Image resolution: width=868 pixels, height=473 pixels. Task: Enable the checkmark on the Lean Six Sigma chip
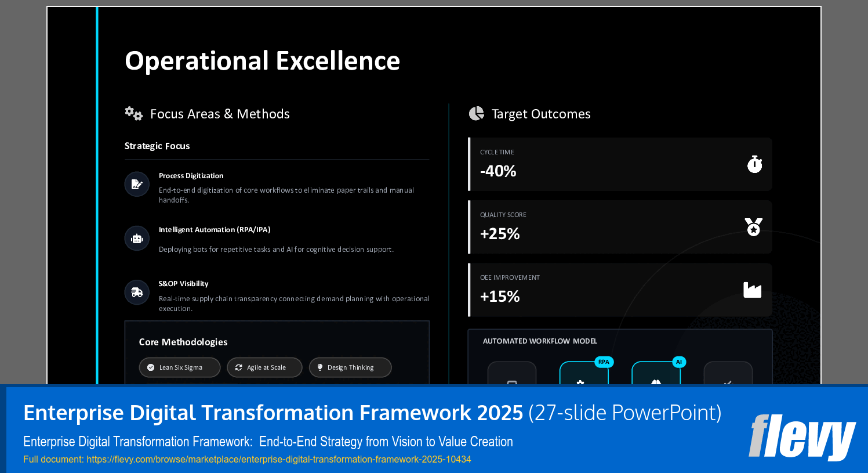(150, 367)
